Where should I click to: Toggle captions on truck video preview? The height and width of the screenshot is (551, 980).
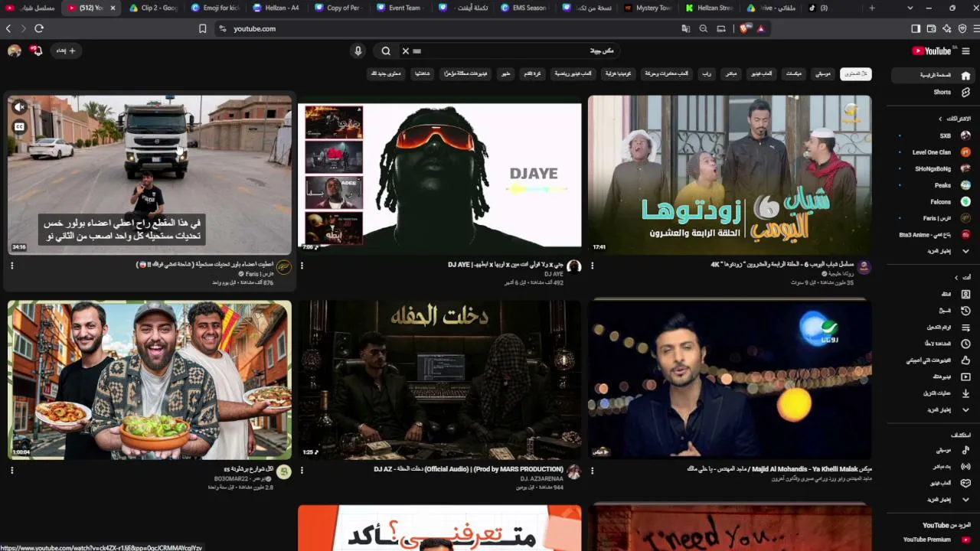[x=20, y=127]
